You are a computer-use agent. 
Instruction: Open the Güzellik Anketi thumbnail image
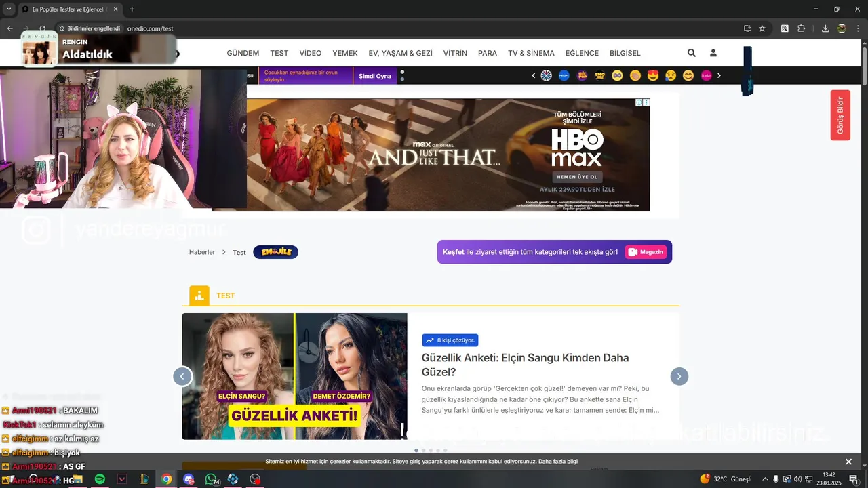click(295, 376)
